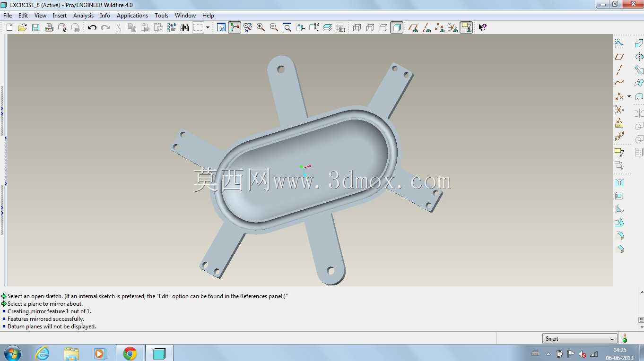Toggle datum planes display
The image size is (644, 361).
[x=413, y=27]
